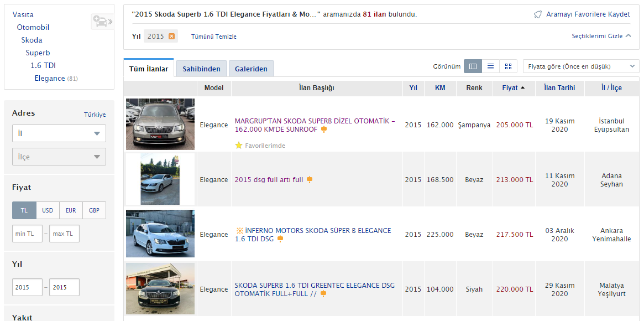
Task: Select Superb in category tree
Action: pyautogui.click(x=38, y=53)
